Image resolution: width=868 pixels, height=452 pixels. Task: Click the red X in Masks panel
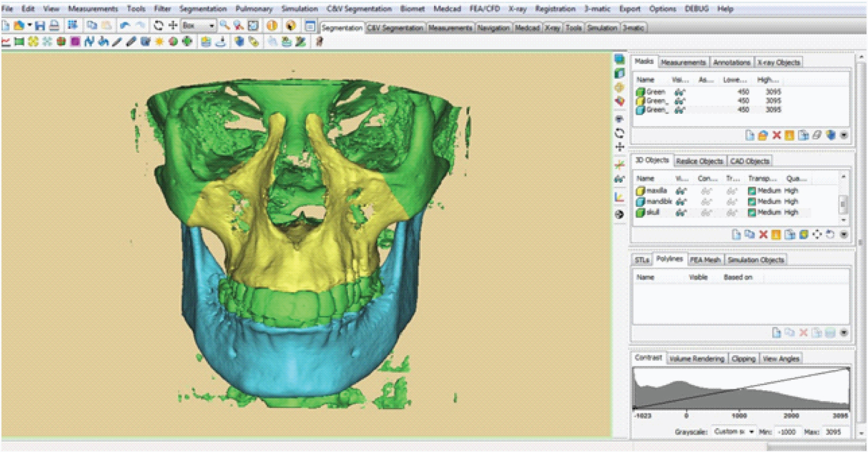coord(776,136)
